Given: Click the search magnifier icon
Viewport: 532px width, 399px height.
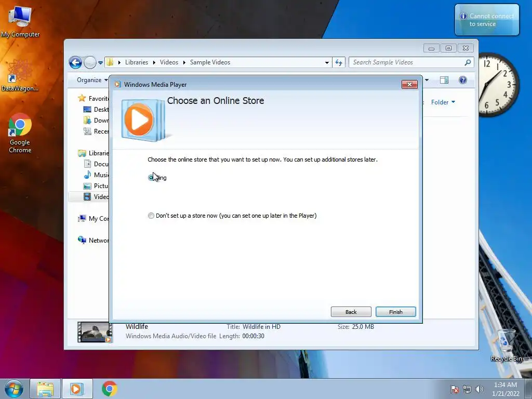Looking at the screenshot, I should click(x=468, y=62).
